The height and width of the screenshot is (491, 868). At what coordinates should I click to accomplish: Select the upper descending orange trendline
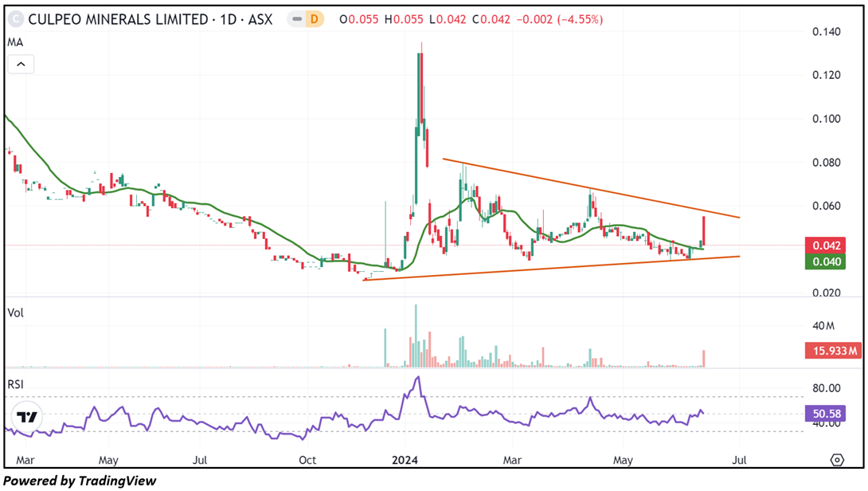(x=591, y=188)
